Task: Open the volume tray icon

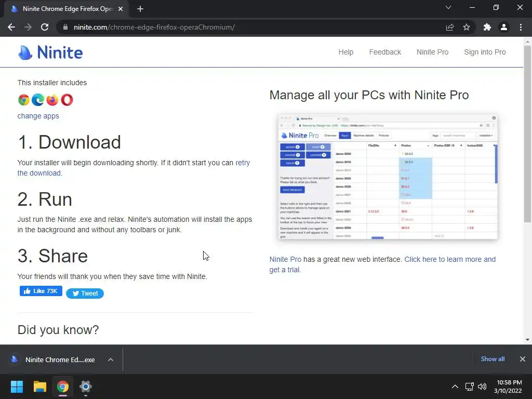Action: click(x=482, y=387)
